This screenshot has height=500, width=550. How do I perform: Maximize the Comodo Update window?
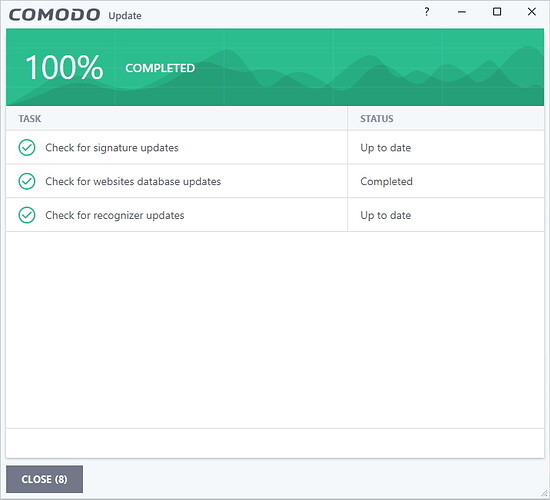tap(497, 12)
